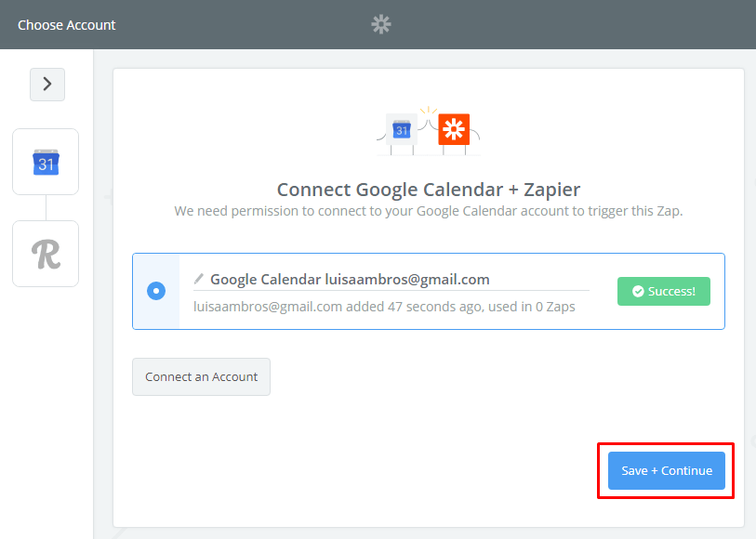Click the green Success! text label
This screenshot has width=756, height=539.
tap(671, 291)
